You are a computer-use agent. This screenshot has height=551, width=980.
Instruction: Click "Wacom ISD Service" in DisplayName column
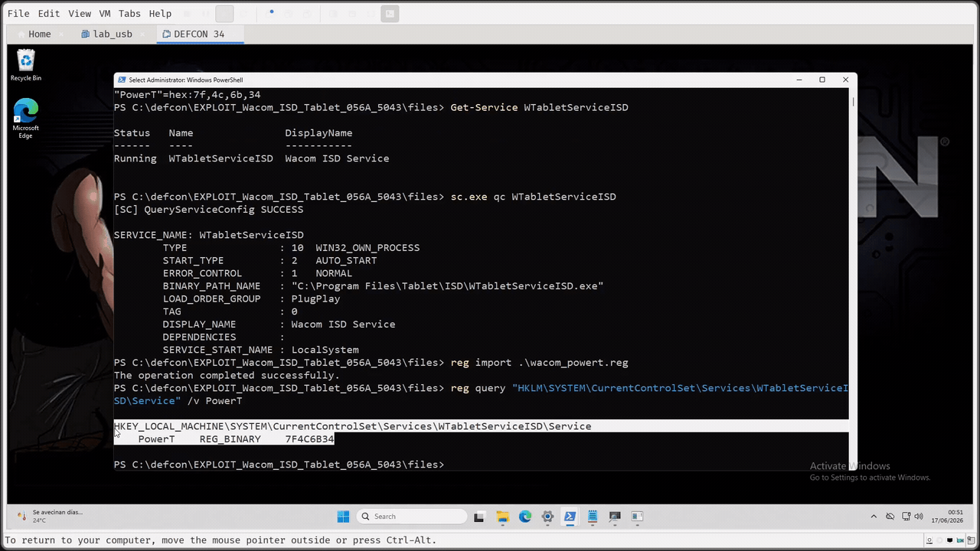pos(337,158)
